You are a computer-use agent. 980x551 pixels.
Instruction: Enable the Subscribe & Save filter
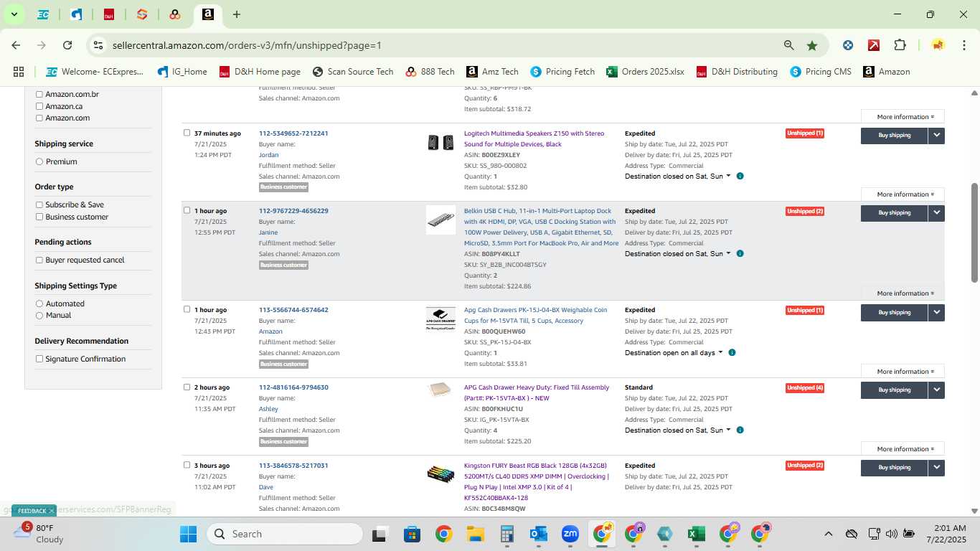pyautogui.click(x=39, y=205)
